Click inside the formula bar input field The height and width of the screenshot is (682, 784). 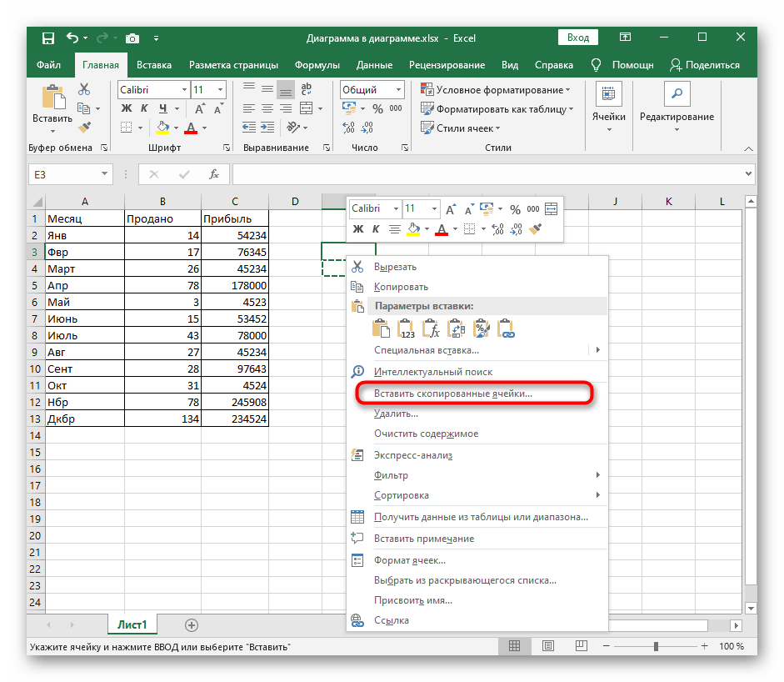tap(483, 173)
